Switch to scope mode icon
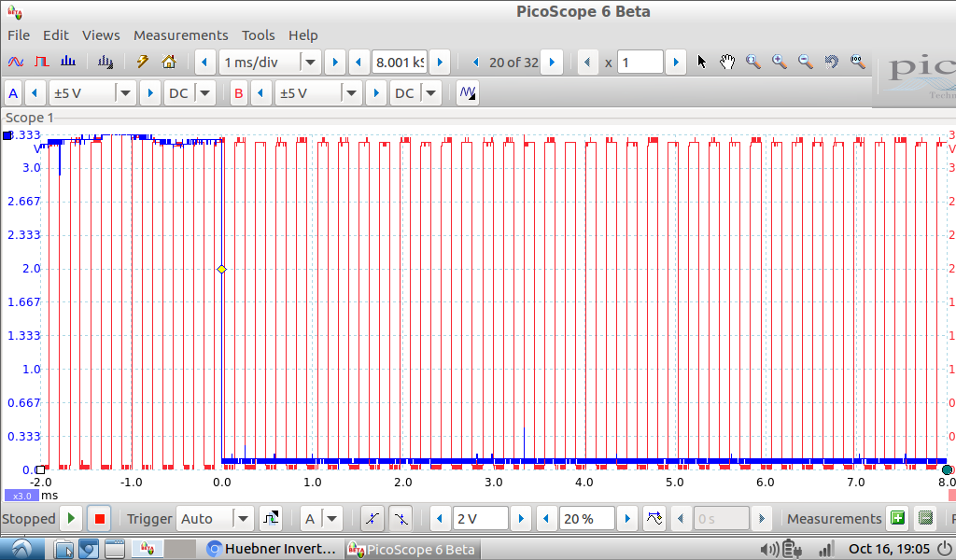Image resolution: width=956 pixels, height=560 pixels. pyautogui.click(x=16, y=63)
